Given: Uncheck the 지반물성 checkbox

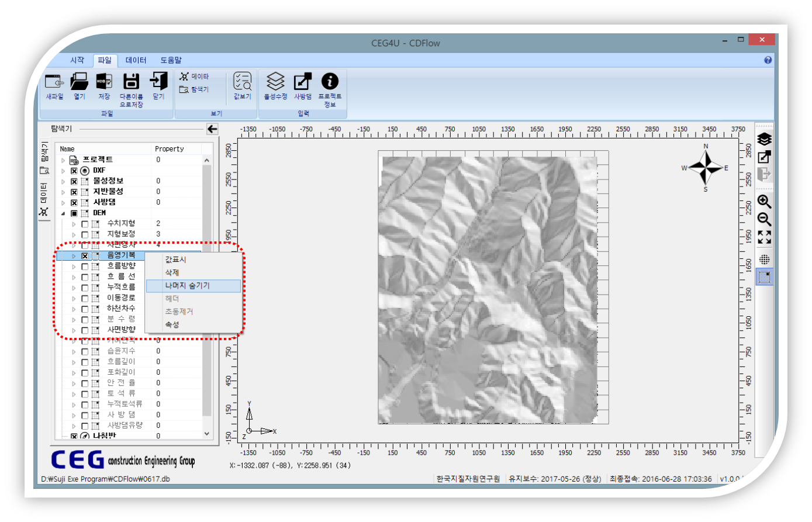Looking at the screenshot, I should pyautogui.click(x=74, y=192).
